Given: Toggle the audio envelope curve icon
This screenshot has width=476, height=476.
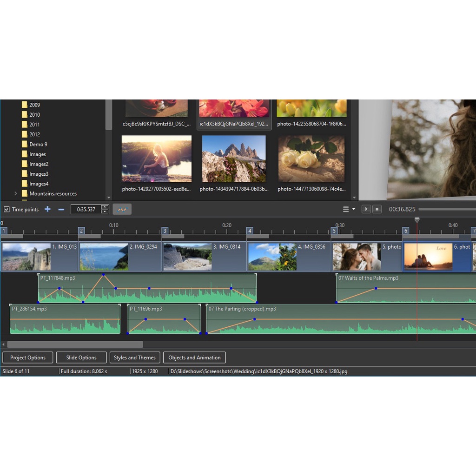Looking at the screenshot, I should (122, 209).
